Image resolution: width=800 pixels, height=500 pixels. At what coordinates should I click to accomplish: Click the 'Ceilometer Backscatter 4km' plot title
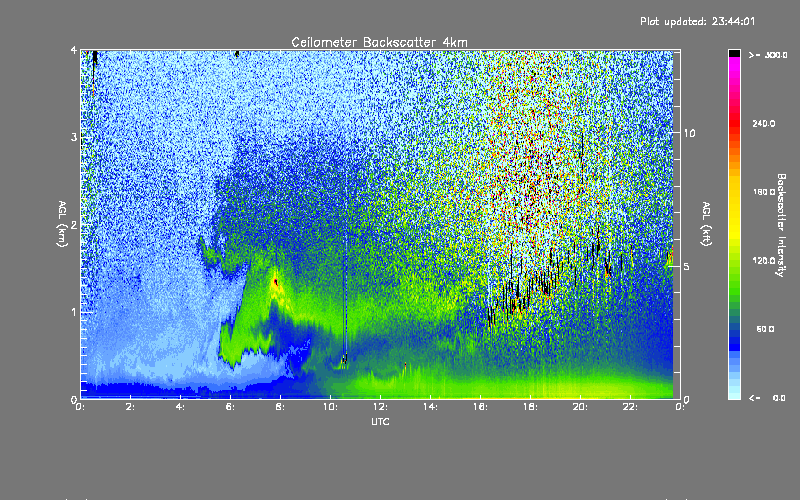pyautogui.click(x=379, y=42)
